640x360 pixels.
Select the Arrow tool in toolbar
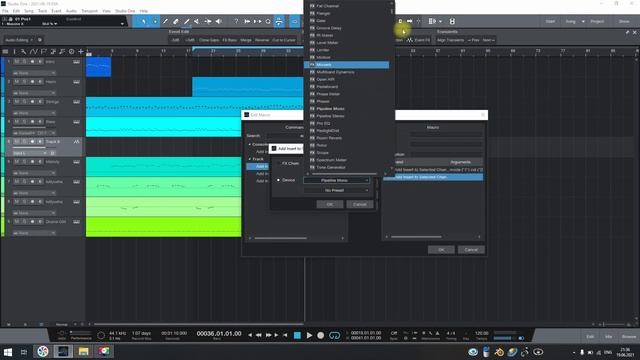coord(144,21)
